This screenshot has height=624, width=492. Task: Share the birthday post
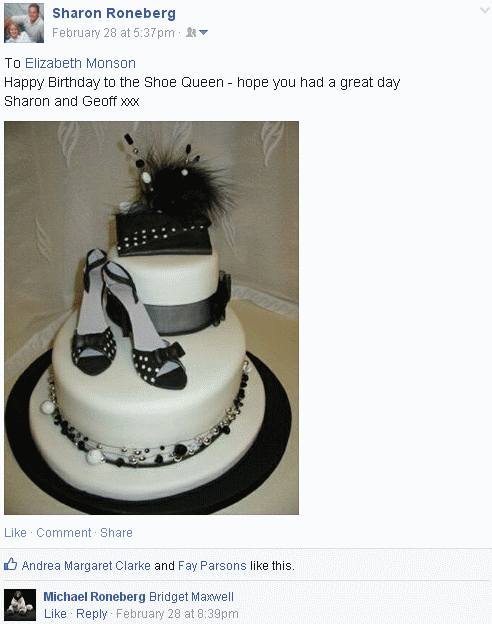(116, 532)
